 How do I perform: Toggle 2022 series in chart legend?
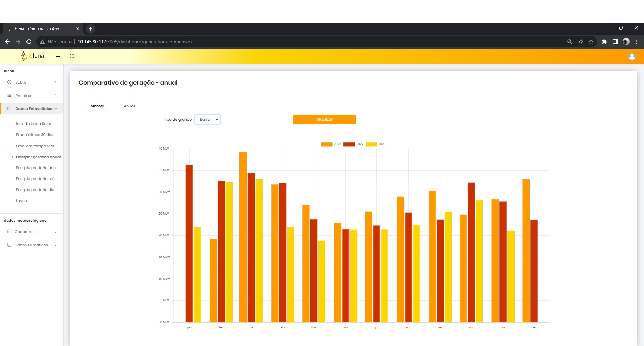coord(353,144)
